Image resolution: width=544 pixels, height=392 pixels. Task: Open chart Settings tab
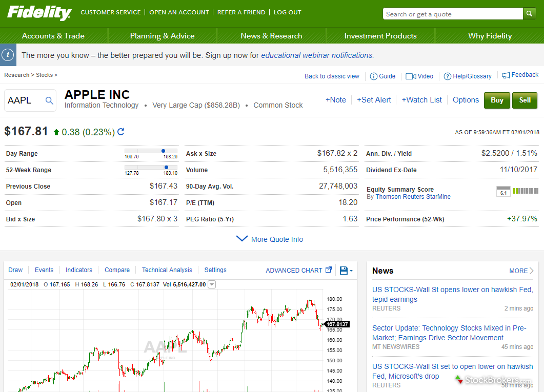click(215, 270)
